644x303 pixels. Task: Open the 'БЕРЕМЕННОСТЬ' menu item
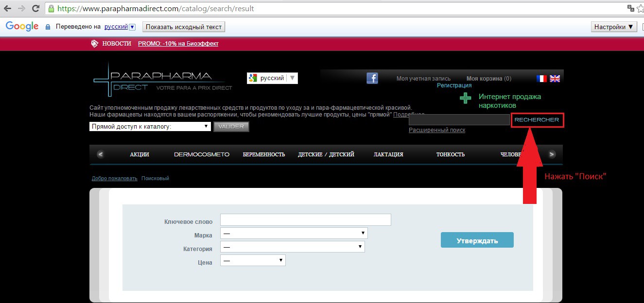[x=264, y=154]
